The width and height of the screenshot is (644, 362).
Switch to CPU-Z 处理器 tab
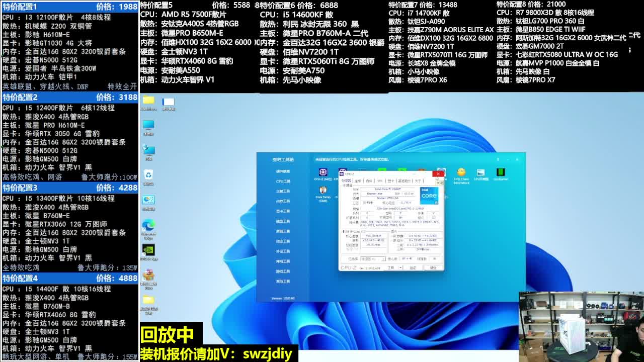346,181
